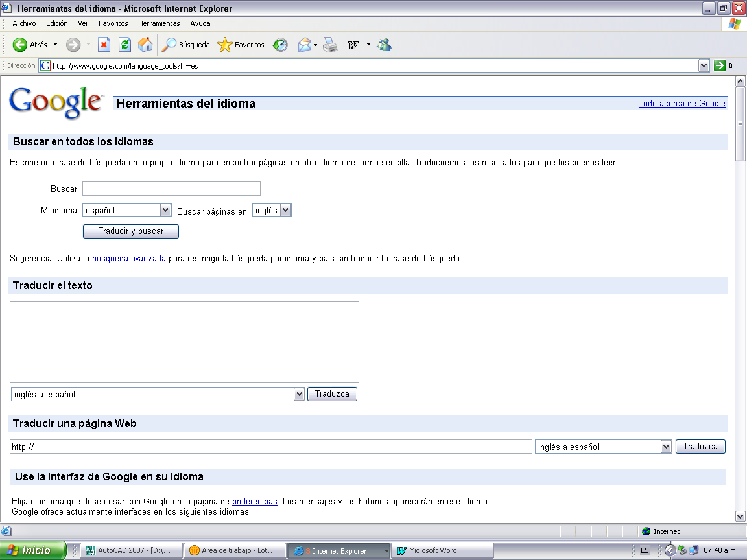Open the búsqueda avanzada link
The height and width of the screenshot is (560, 747).
[128, 258]
